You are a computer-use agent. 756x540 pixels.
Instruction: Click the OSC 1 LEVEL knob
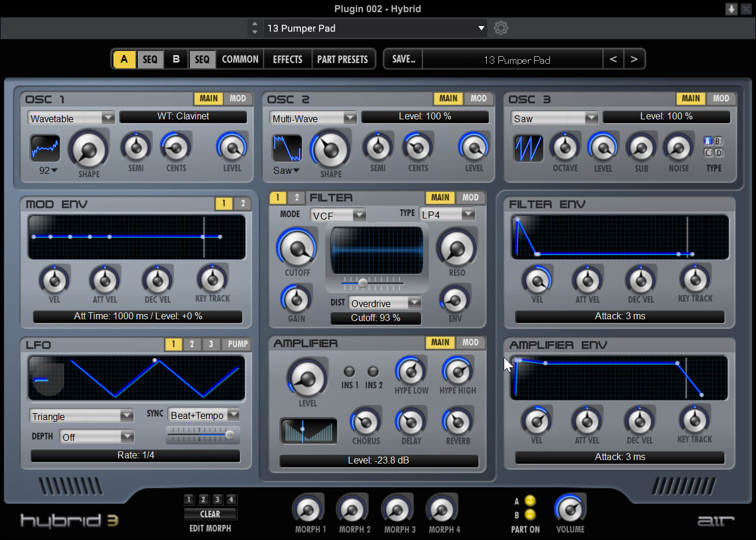(x=232, y=147)
